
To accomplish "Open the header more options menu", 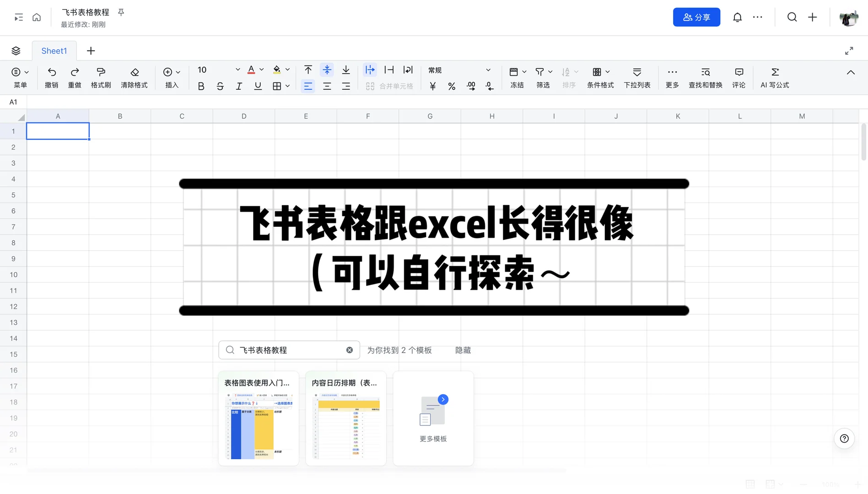I will (758, 17).
